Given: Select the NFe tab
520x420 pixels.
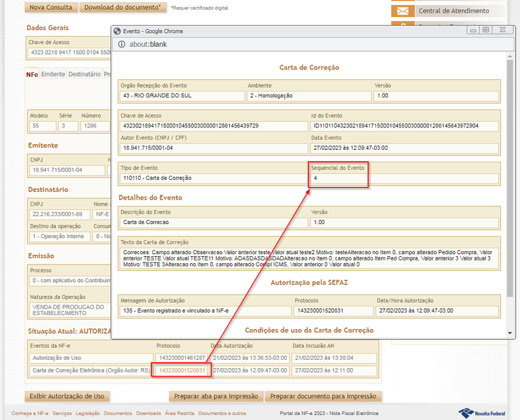Looking at the screenshot, I should [x=32, y=74].
